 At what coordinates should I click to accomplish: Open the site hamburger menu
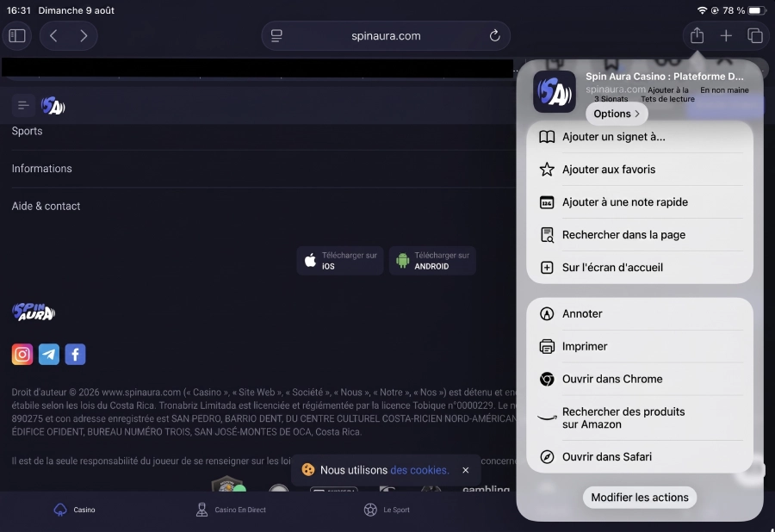point(22,105)
